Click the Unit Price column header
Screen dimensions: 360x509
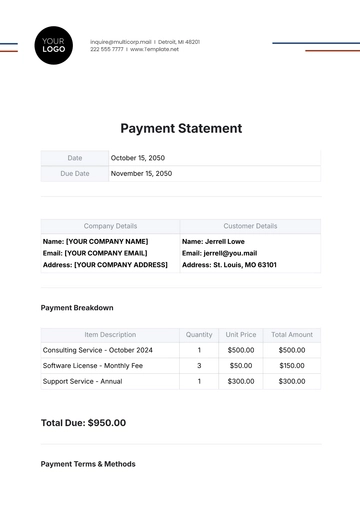coord(241,335)
